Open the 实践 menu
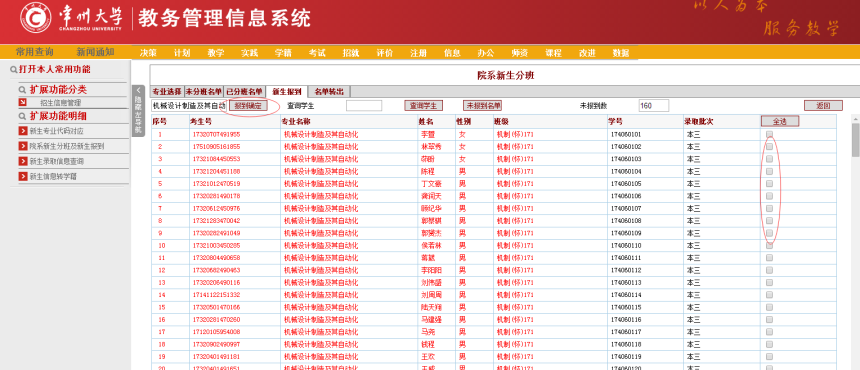Viewport: 860px width, 370px height. pyautogui.click(x=250, y=53)
